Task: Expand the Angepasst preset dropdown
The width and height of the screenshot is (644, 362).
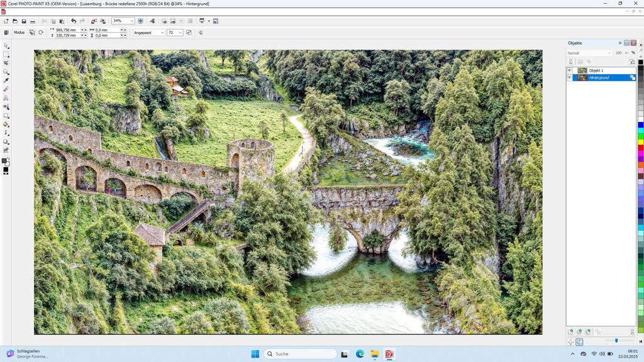Action: [x=162, y=33]
